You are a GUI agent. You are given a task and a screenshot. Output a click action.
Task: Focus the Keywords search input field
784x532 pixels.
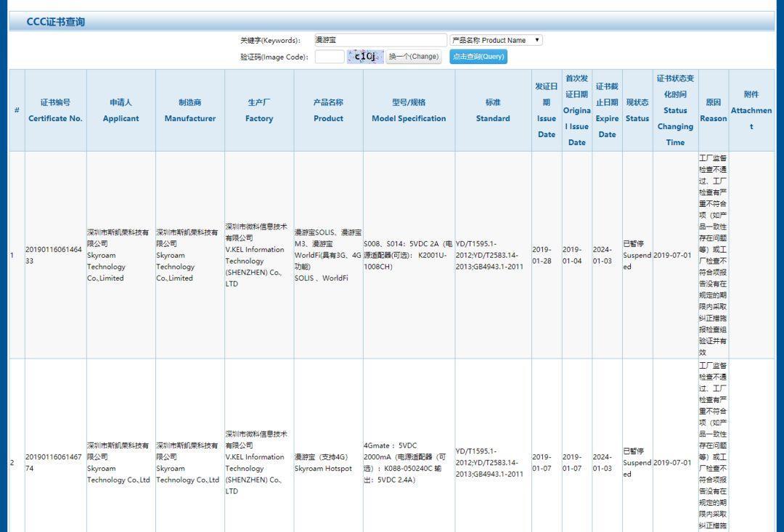coord(380,41)
